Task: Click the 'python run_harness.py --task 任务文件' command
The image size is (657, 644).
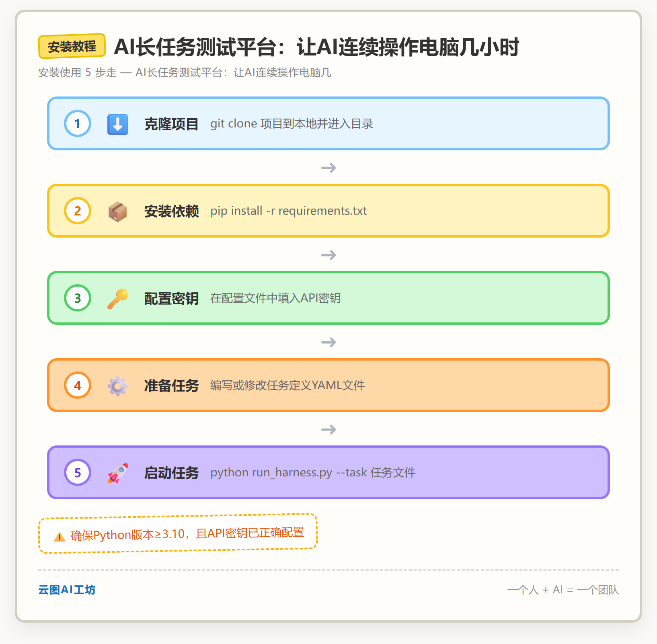Action: [313, 473]
